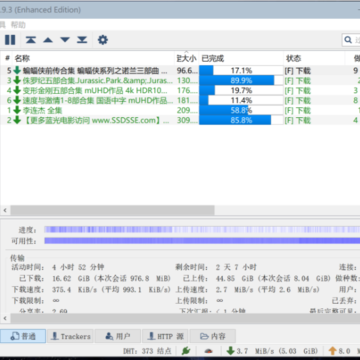The height and width of the screenshot is (360, 360).
Task: Select torrent row 李连杰 全集
Action: [180, 110]
